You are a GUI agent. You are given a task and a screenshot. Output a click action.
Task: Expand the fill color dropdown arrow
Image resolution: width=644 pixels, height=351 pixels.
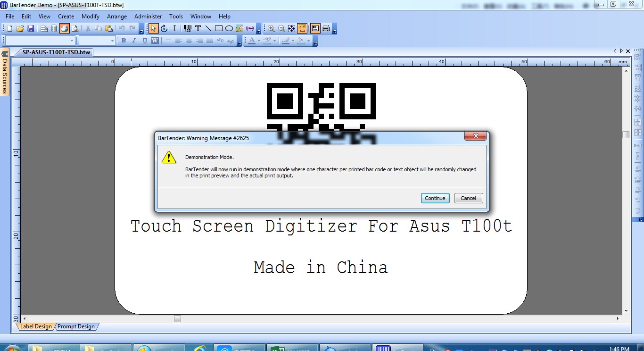308,41
